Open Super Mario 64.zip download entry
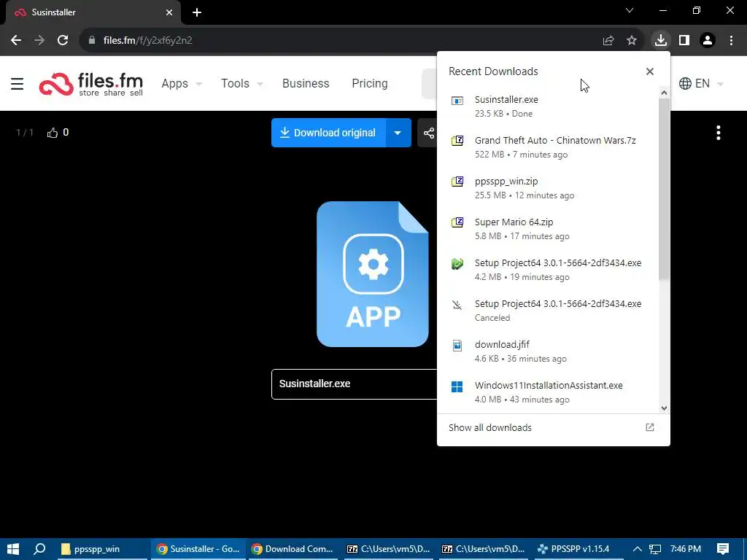Screen dimensions: 747x560 pyautogui.click(x=548, y=229)
